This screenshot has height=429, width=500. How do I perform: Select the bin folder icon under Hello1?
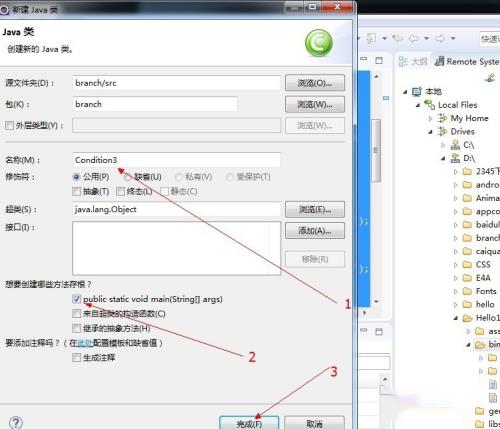click(480, 344)
